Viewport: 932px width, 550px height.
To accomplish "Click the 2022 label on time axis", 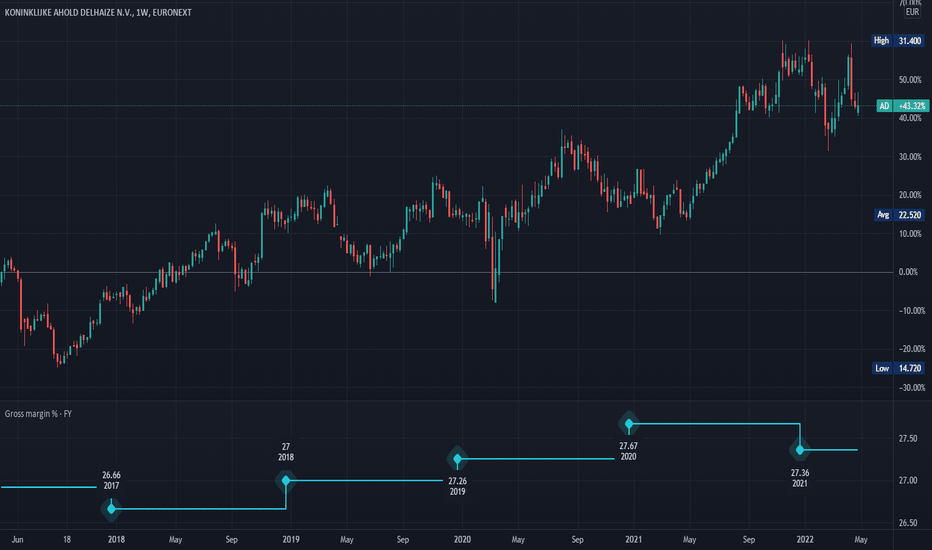I will (x=805, y=539).
